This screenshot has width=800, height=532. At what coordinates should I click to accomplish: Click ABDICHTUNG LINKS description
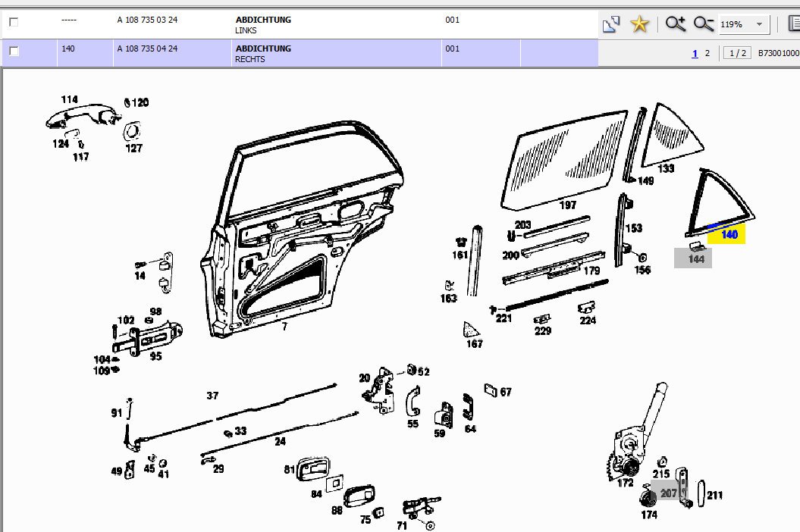click(x=263, y=24)
